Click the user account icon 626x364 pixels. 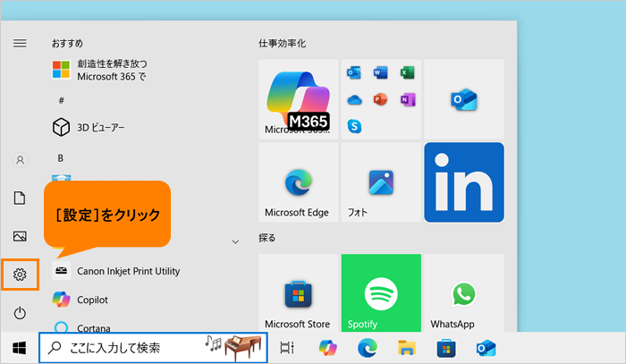click(20, 160)
